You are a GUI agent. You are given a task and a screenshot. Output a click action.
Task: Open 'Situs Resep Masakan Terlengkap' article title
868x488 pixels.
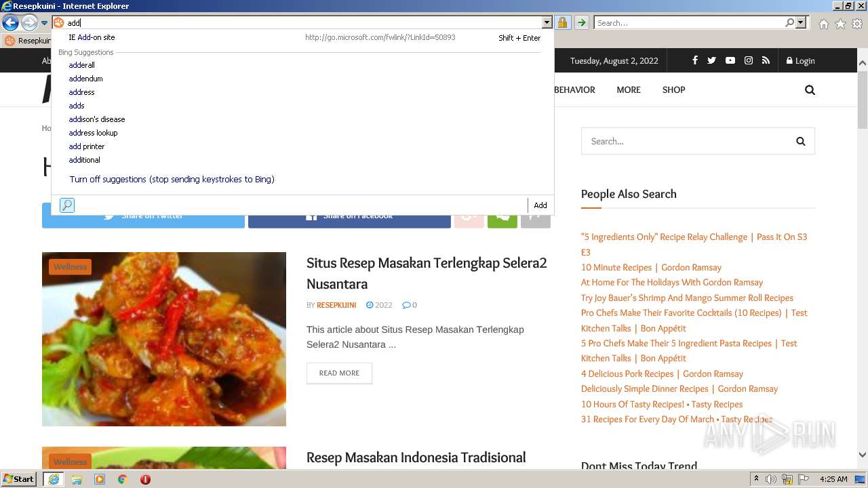427,273
